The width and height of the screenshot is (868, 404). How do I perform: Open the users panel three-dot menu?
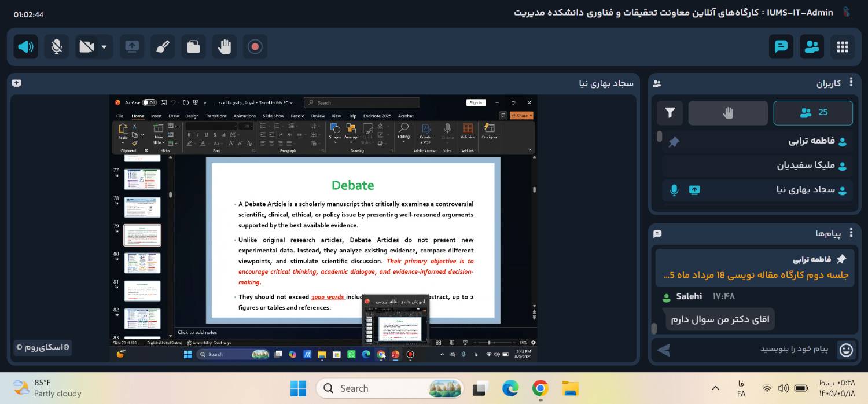pos(851,83)
